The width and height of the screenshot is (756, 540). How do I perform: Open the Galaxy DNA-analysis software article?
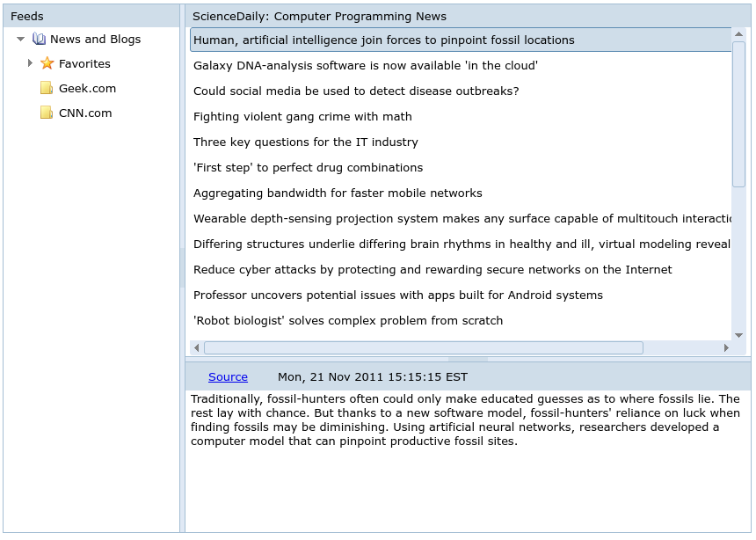[365, 66]
